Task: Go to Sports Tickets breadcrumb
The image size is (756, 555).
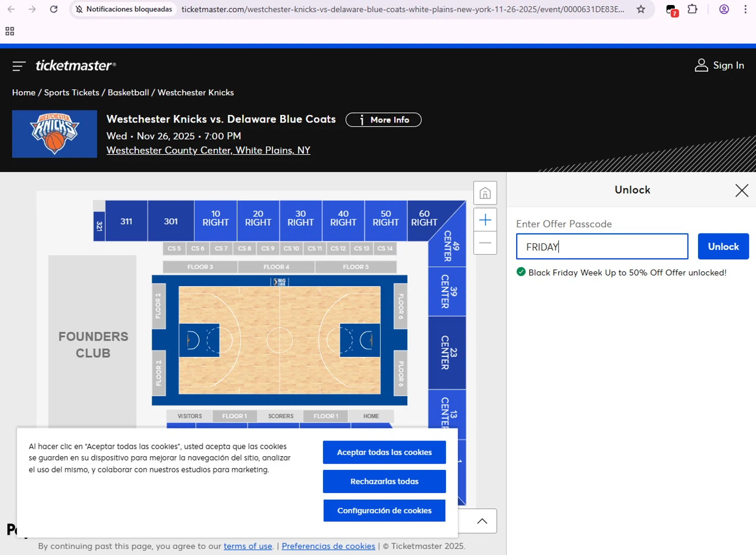Action: click(x=72, y=93)
